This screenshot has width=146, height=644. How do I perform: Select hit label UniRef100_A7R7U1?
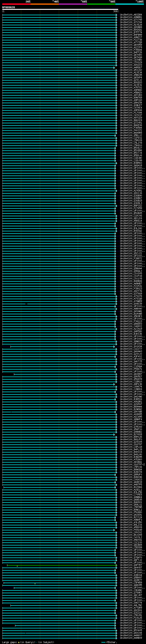pyautogui.click(x=131, y=88)
